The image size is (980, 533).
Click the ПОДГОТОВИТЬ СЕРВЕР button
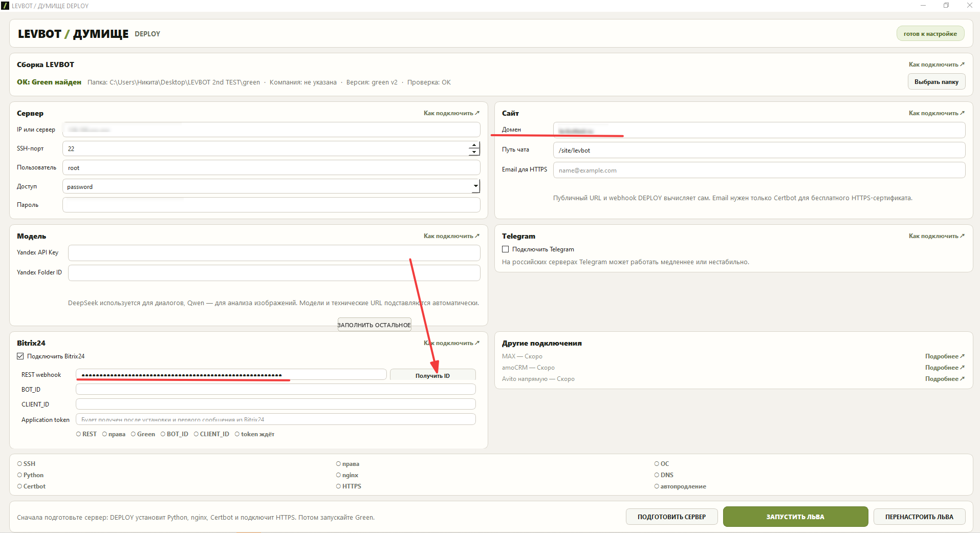(671, 517)
